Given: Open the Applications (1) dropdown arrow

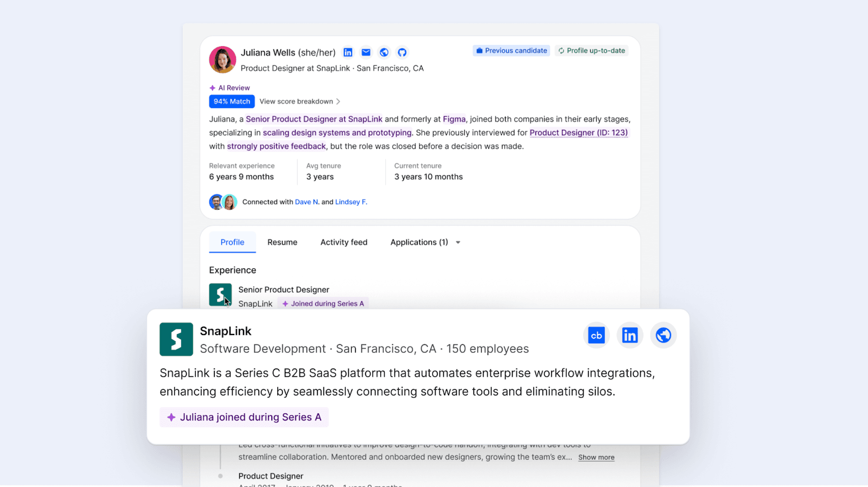Looking at the screenshot, I should [458, 243].
